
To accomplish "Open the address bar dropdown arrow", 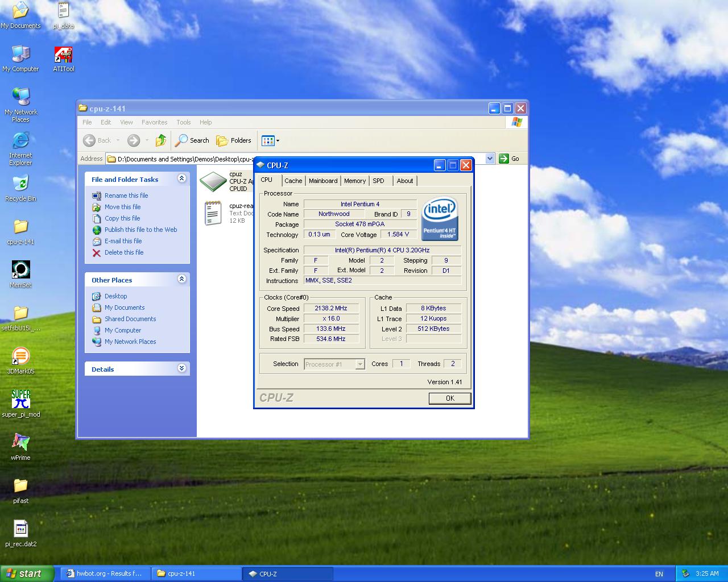I will click(x=490, y=159).
